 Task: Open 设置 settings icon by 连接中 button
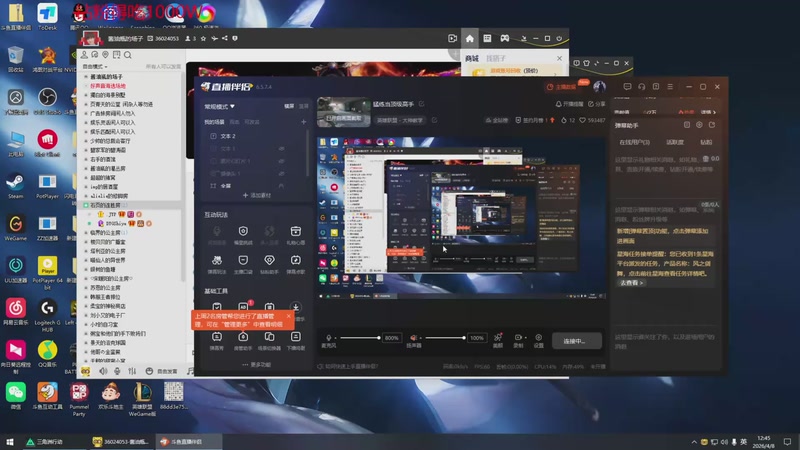point(538,340)
